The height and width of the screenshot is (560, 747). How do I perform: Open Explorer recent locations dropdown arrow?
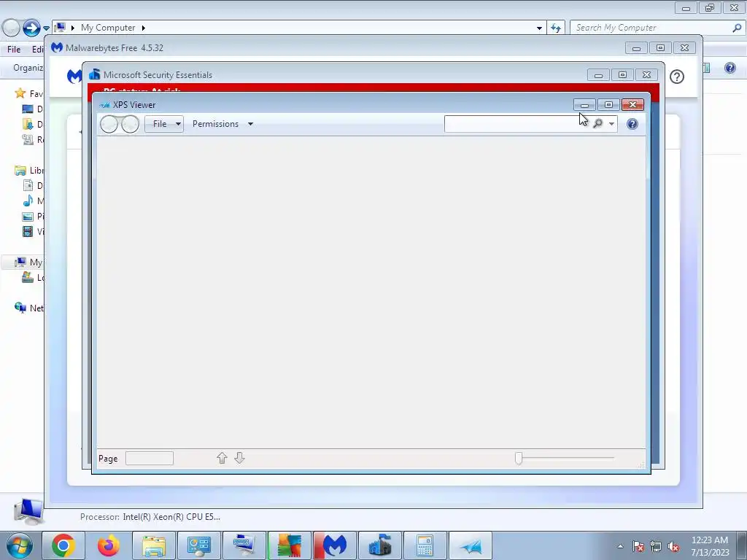click(x=46, y=28)
